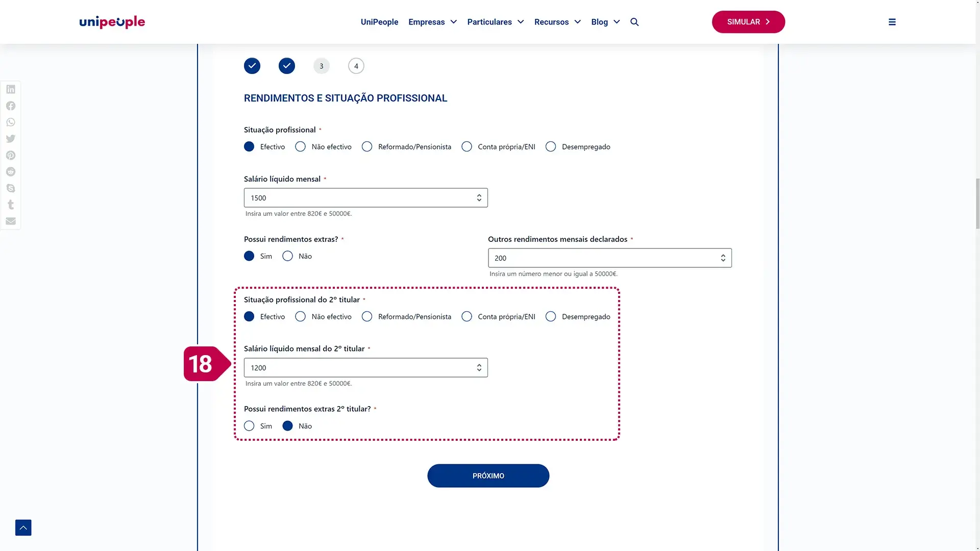
Task: Click the scroll-to-top arrow button
Action: 23,528
